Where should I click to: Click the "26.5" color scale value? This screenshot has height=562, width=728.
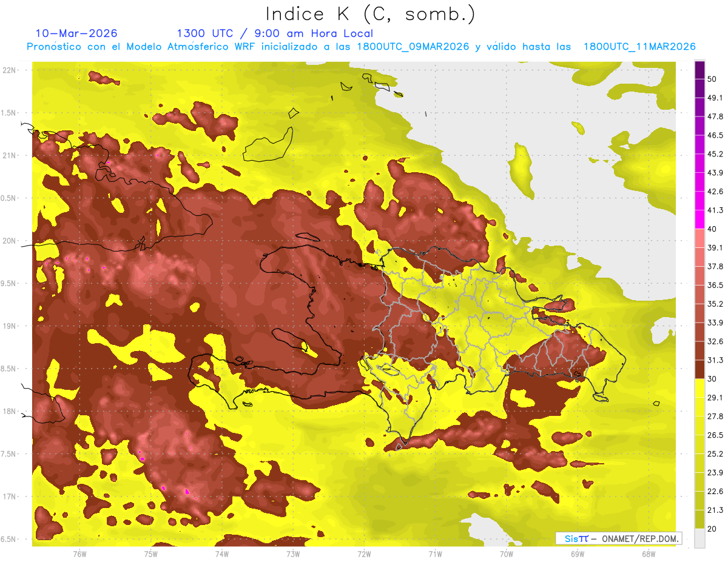[x=715, y=435]
